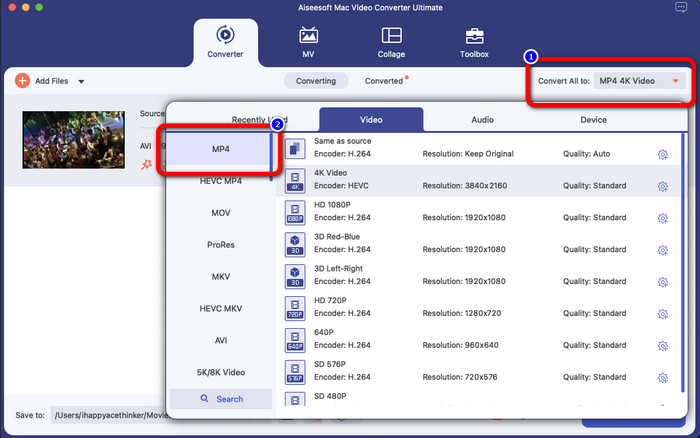Switch to the MV module

click(x=308, y=42)
